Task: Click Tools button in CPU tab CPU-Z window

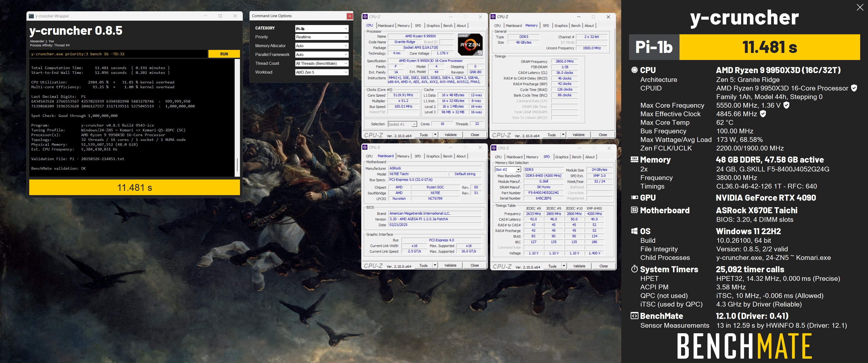Action: coord(424,135)
